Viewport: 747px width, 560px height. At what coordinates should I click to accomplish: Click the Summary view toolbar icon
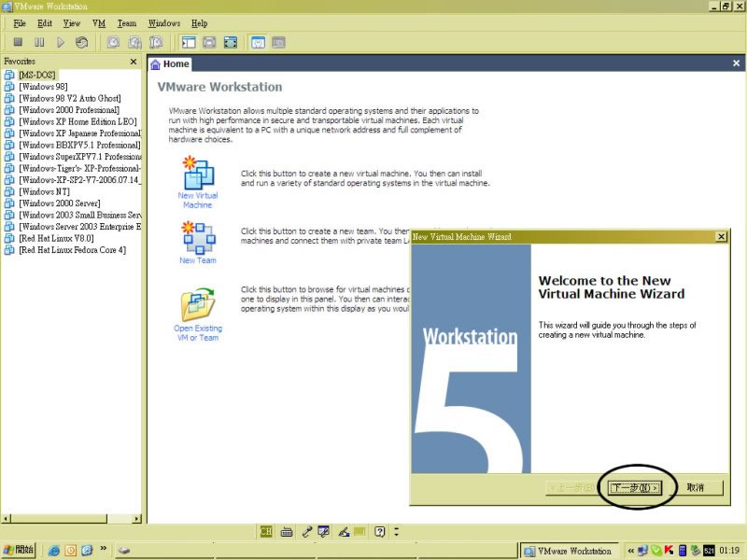[x=258, y=42]
